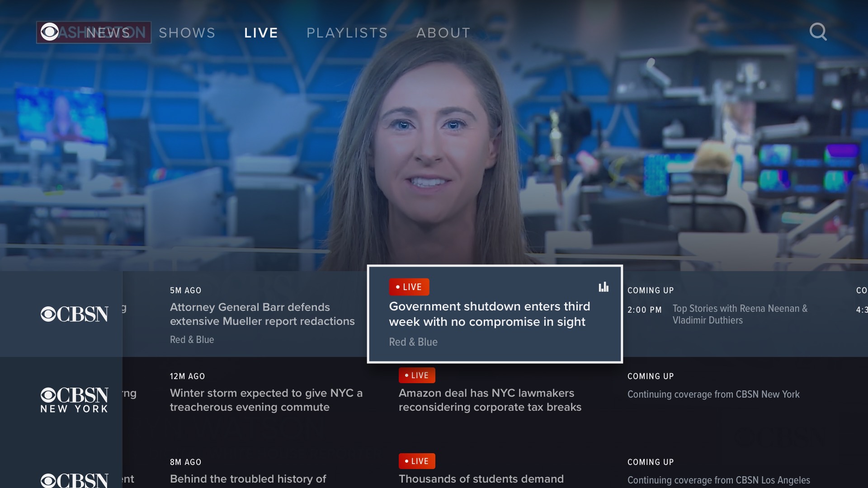Image resolution: width=868 pixels, height=488 pixels.
Task: Click the LIVE badge on the students story
Action: pos(416,461)
